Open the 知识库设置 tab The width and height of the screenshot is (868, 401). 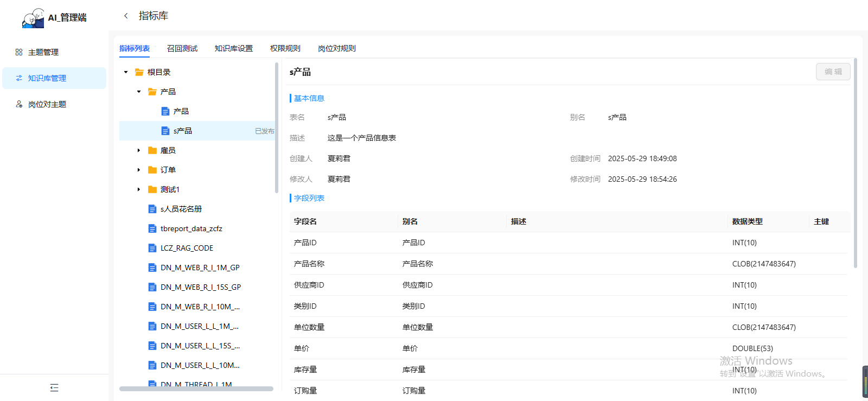tap(234, 48)
